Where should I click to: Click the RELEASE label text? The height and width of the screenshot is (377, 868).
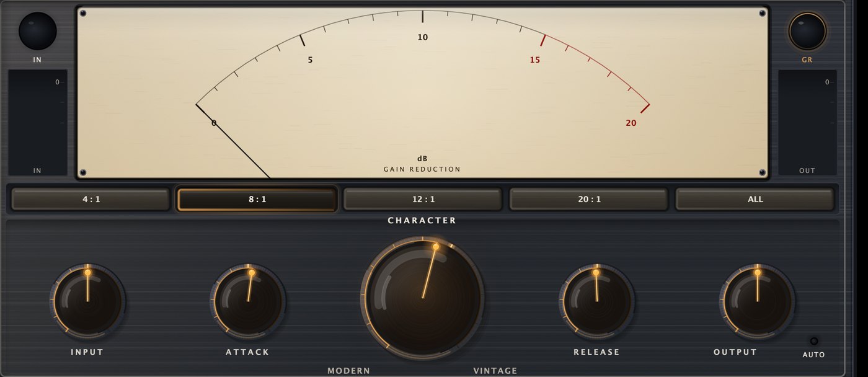click(x=596, y=352)
